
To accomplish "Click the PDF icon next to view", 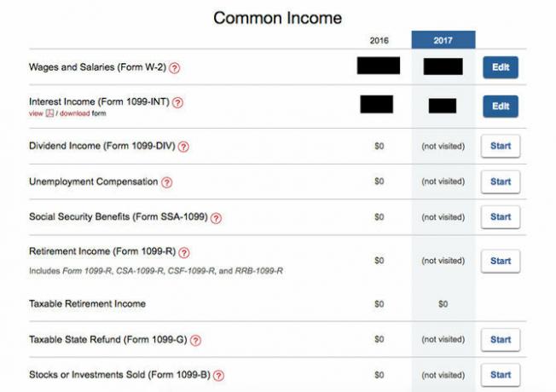I will click(x=50, y=113).
